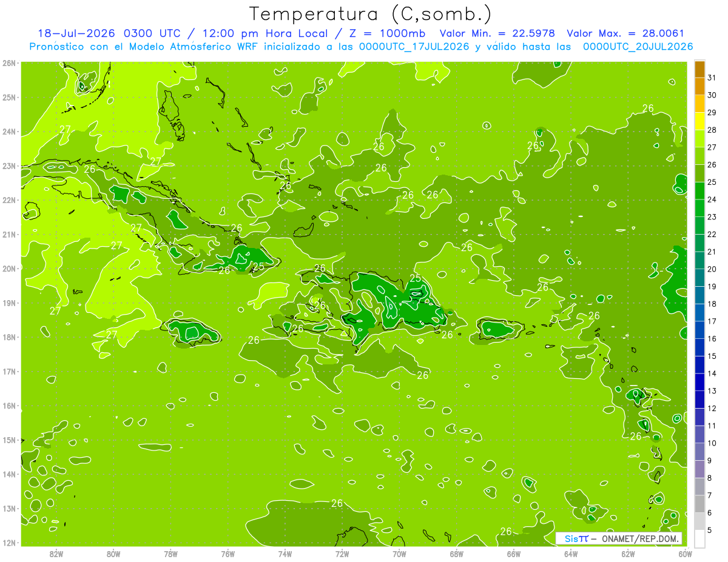Pick the yellow swatch between 28 and 29
Image resolution: width=728 pixels, height=562 pixels.
click(x=699, y=121)
